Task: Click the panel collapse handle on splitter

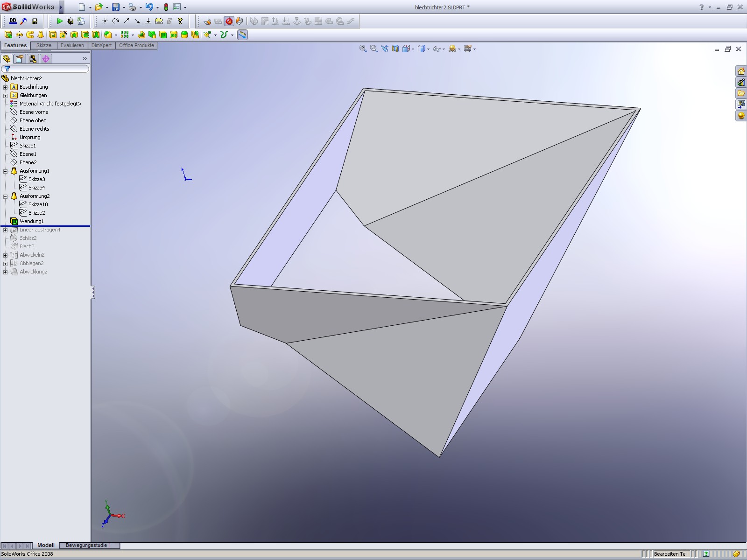Action: coord(93,293)
